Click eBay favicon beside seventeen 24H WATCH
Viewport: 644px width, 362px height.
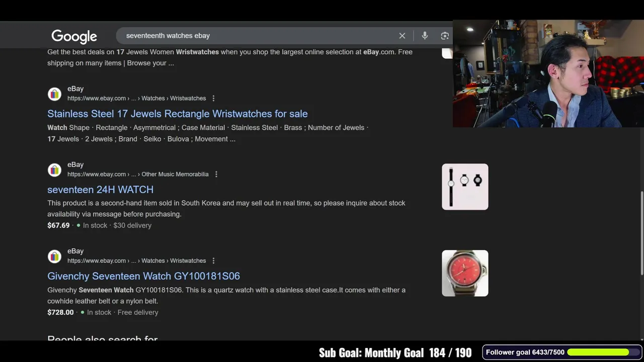[x=54, y=170]
